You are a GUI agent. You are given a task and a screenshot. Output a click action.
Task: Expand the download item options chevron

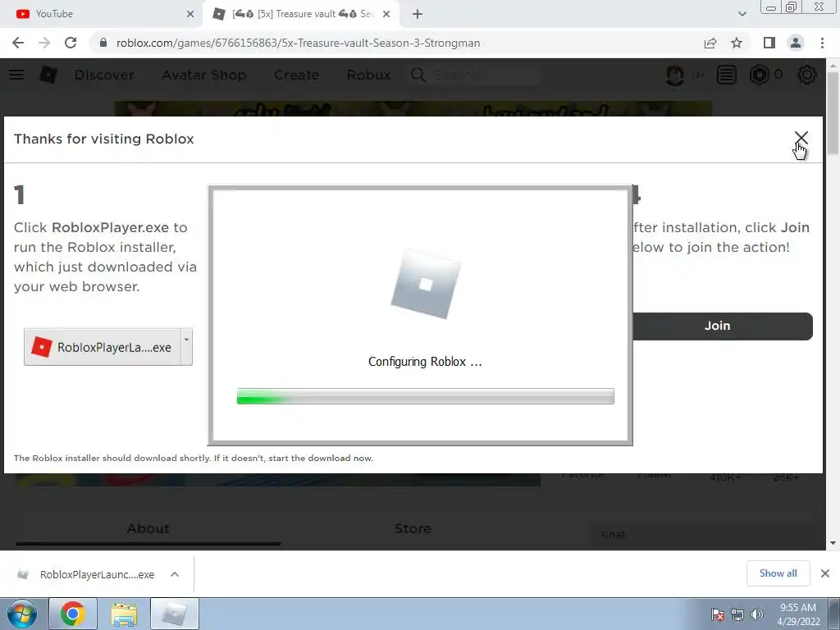coord(175,574)
